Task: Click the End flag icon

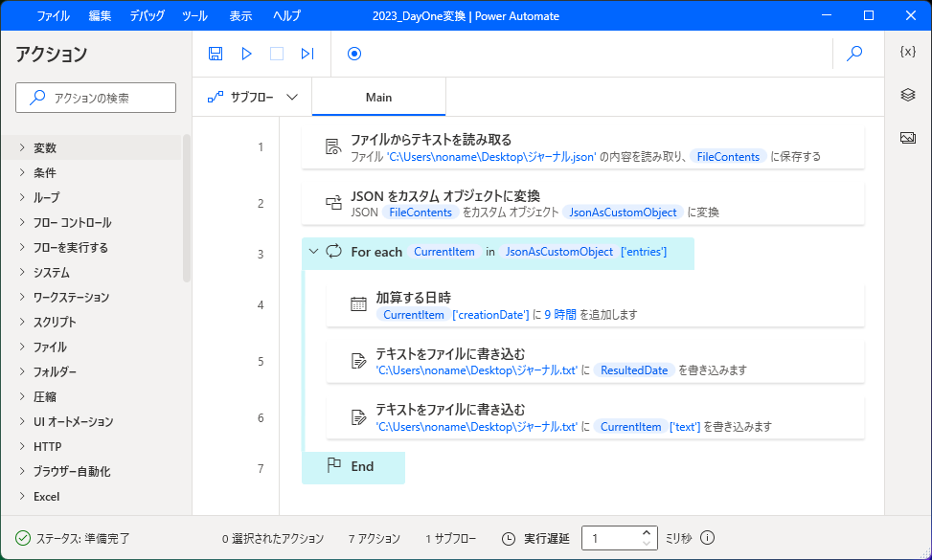Action: (334, 465)
